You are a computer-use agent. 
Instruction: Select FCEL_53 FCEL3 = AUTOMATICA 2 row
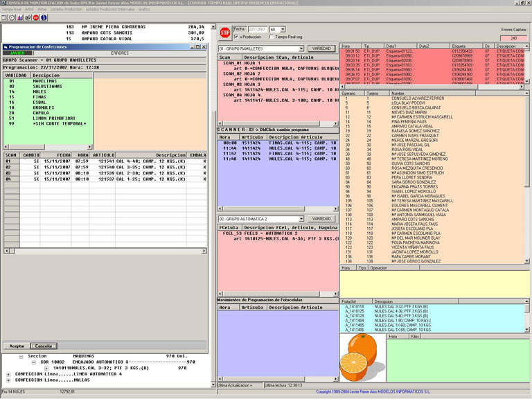278,233
